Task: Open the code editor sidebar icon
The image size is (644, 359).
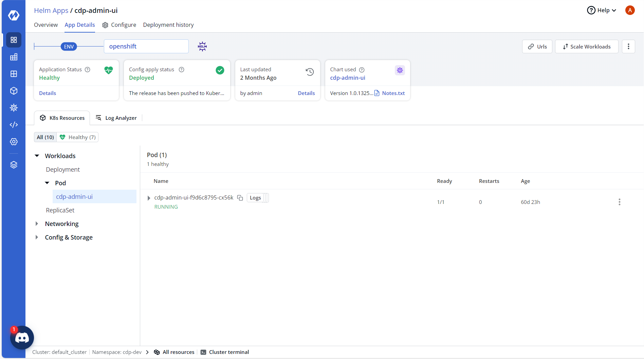Action: [14, 125]
